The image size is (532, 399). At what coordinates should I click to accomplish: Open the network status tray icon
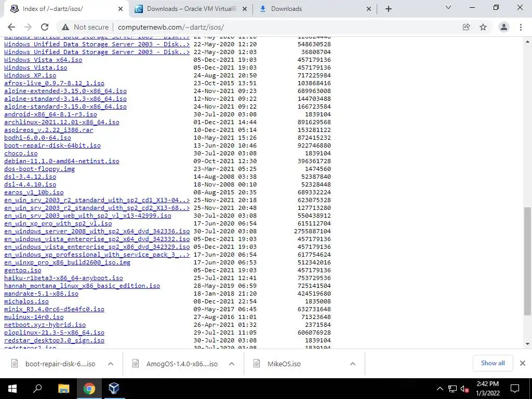[453, 389]
